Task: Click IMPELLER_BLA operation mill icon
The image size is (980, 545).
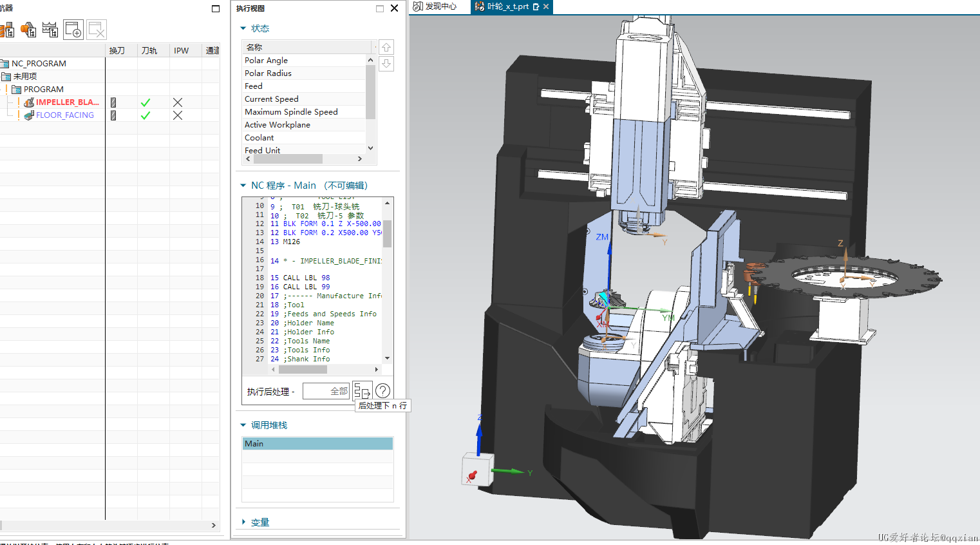Action: point(29,102)
